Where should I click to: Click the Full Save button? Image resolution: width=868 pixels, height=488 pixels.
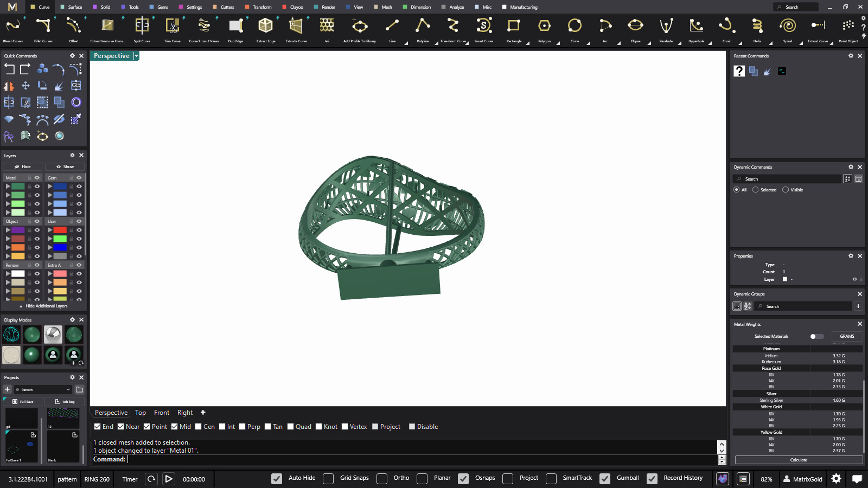[x=22, y=402]
